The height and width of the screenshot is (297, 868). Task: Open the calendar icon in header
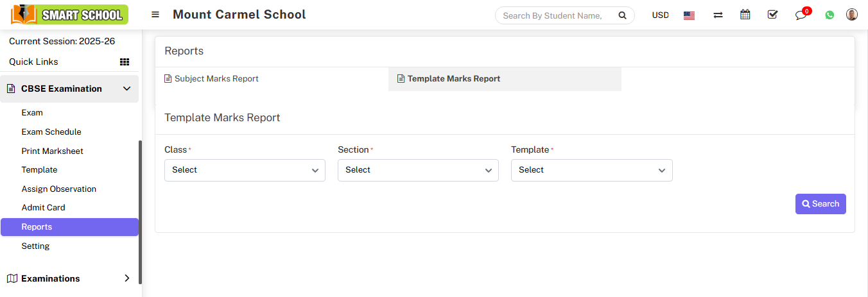tap(745, 15)
